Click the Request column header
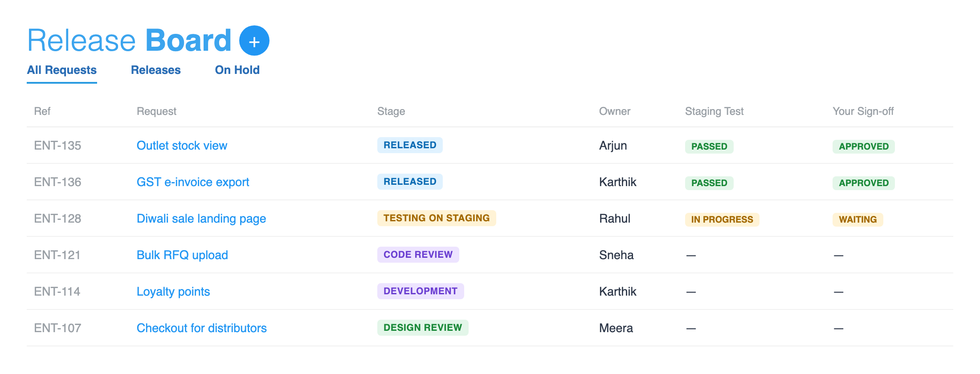Viewport: 980px width, 374px height. [156, 111]
